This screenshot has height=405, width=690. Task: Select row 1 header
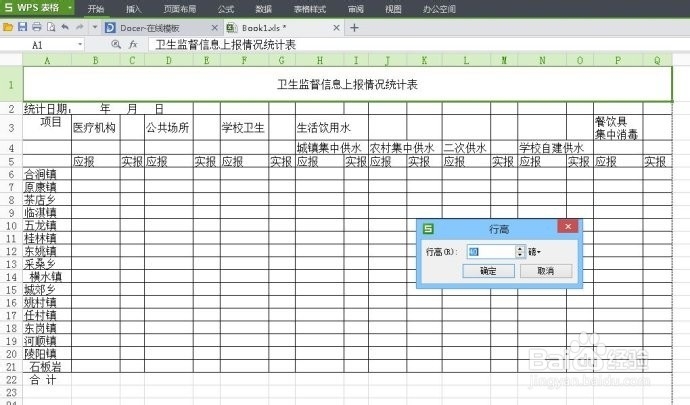click(x=11, y=84)
